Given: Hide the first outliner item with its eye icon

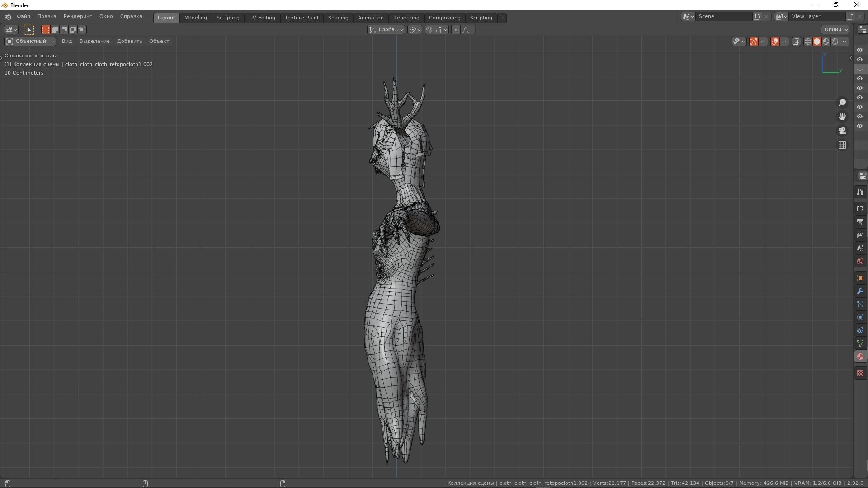Looking at the screenshot, I should coord(859,50).
